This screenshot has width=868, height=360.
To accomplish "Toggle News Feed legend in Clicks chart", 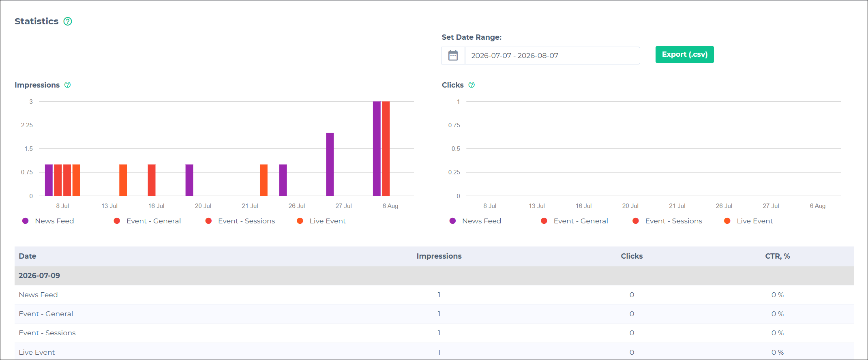I will (476, 221).
